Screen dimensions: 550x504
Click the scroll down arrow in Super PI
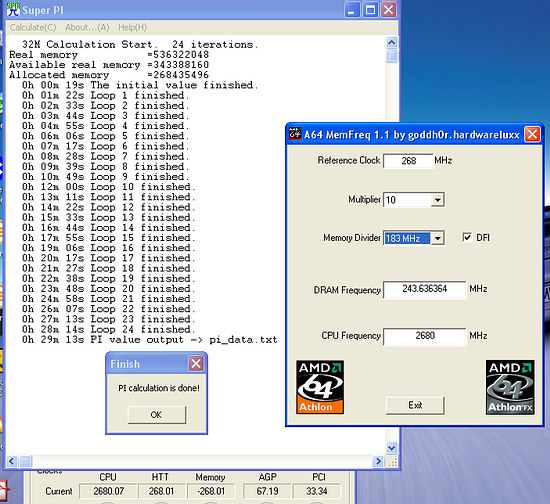391,448
